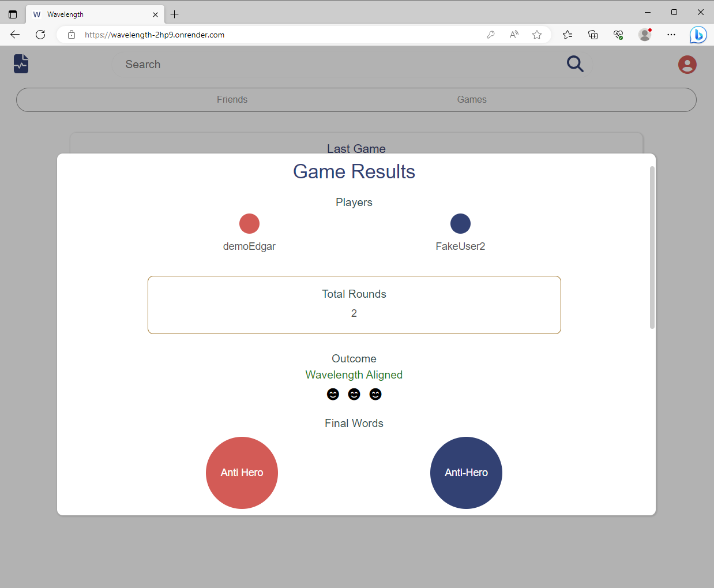This screenshot has width=714, height=588.
Task: Toggle the favorites star in the address bar
Action: [x=537, y=35]
